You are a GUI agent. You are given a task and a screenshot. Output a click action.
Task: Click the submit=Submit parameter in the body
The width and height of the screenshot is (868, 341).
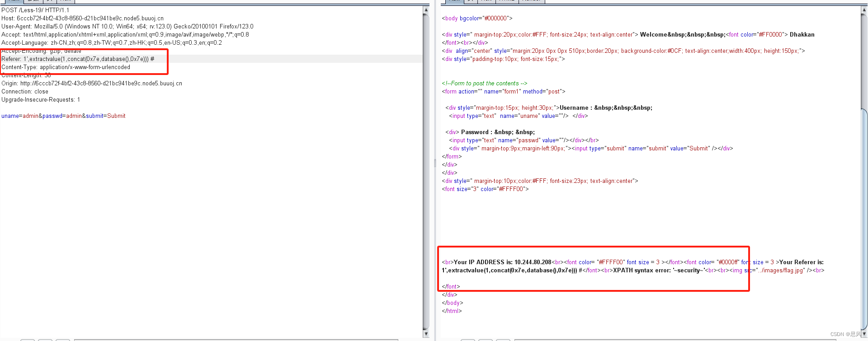click(106, 116)
